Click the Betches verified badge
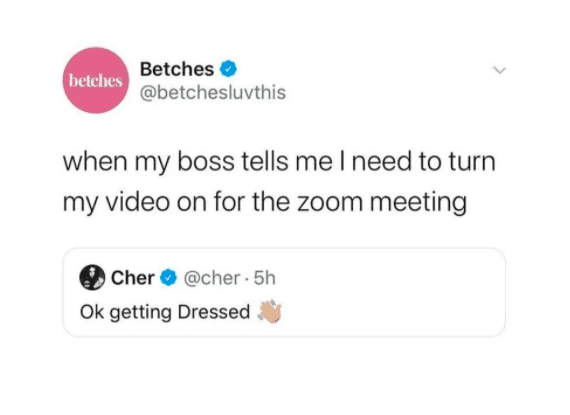 228,69
